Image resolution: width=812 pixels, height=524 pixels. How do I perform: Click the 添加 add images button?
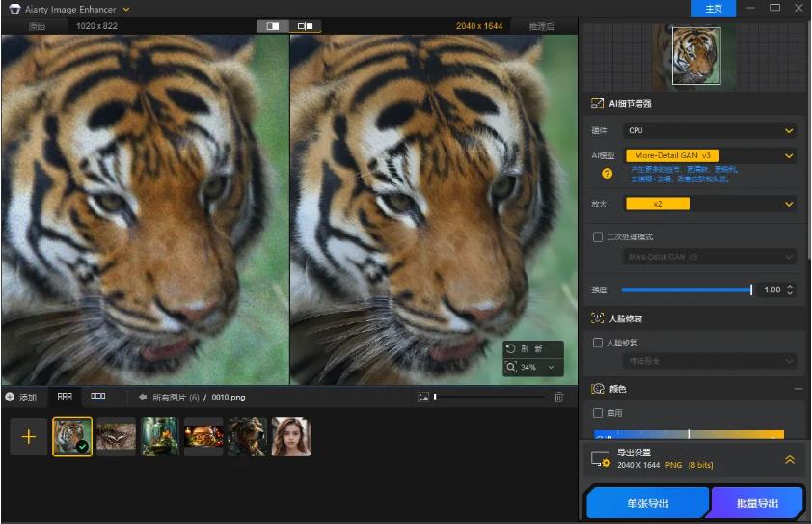click(20, 398)
